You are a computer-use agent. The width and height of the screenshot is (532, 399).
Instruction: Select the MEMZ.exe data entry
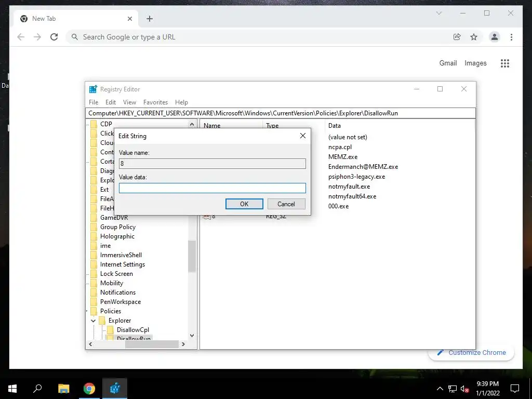pyautogui.click(x=343, y=157)
